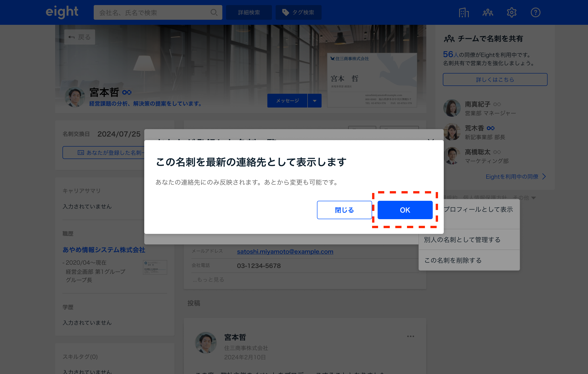The height and width of the screenshot is (374, 588).
Task: Expand the dropdown arrow beside メッセージ
Action: pos(314,101)
